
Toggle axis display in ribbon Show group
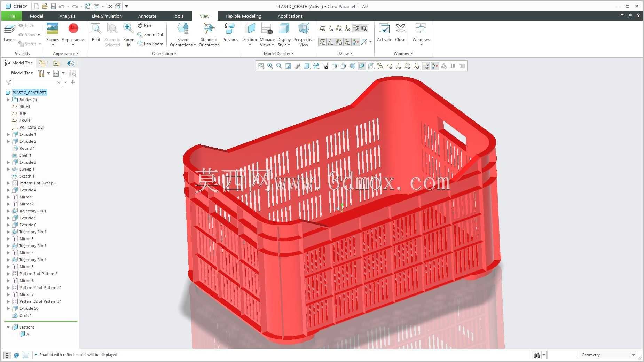coord(331,29)
